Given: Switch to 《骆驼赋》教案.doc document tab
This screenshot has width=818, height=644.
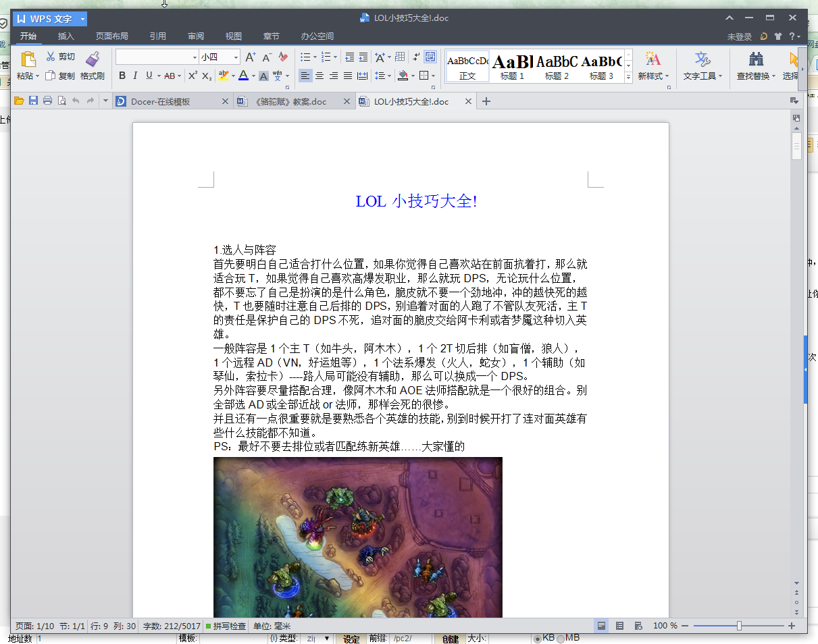Looking at the screenshot, I should coord(294,102).
